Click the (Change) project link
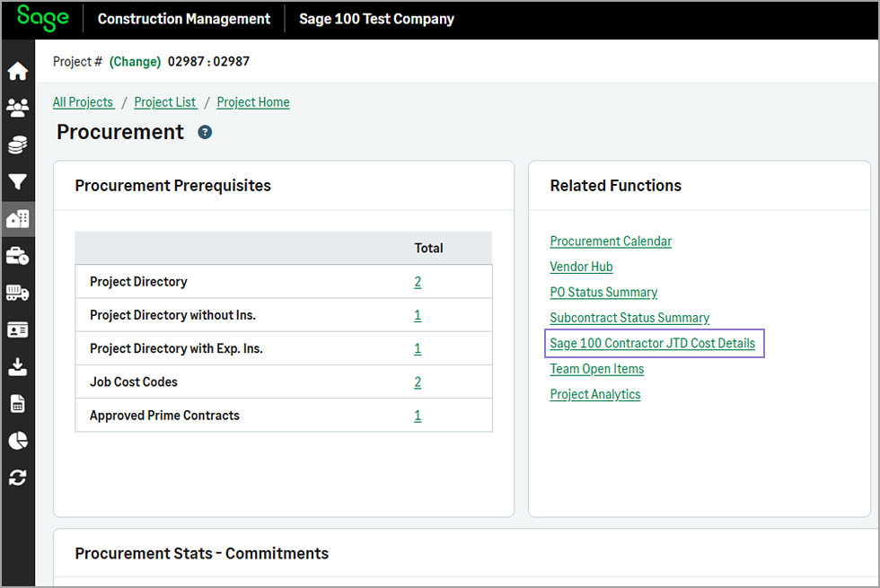880x588 pixels. coord(135,61)
